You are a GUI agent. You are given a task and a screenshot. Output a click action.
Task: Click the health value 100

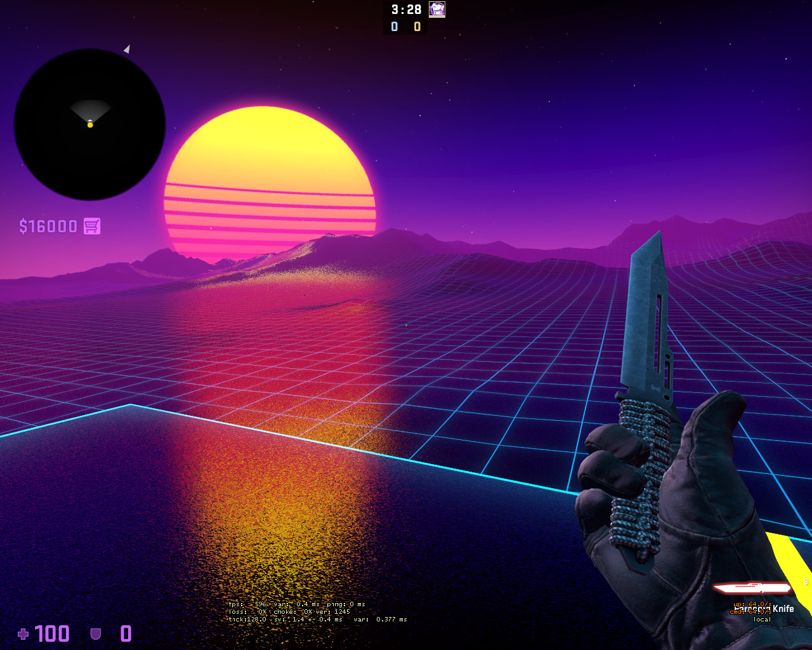pyautogui.click(x=52, y=633)
